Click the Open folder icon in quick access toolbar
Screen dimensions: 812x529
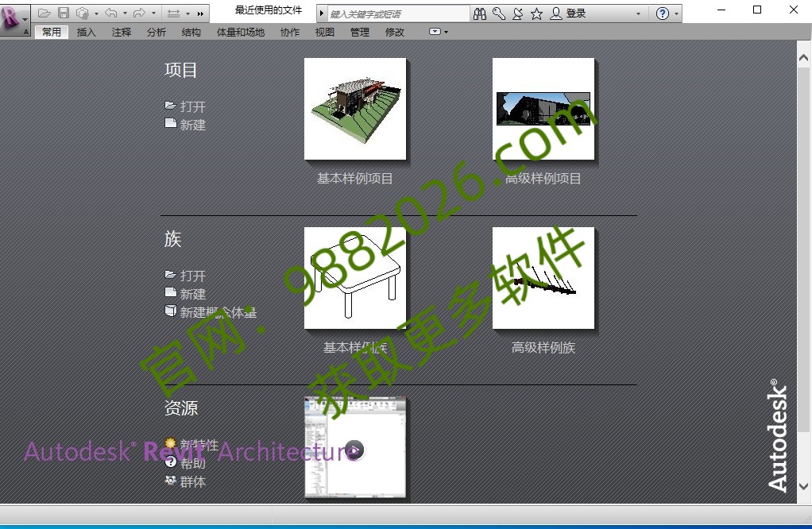coord(44,13)
